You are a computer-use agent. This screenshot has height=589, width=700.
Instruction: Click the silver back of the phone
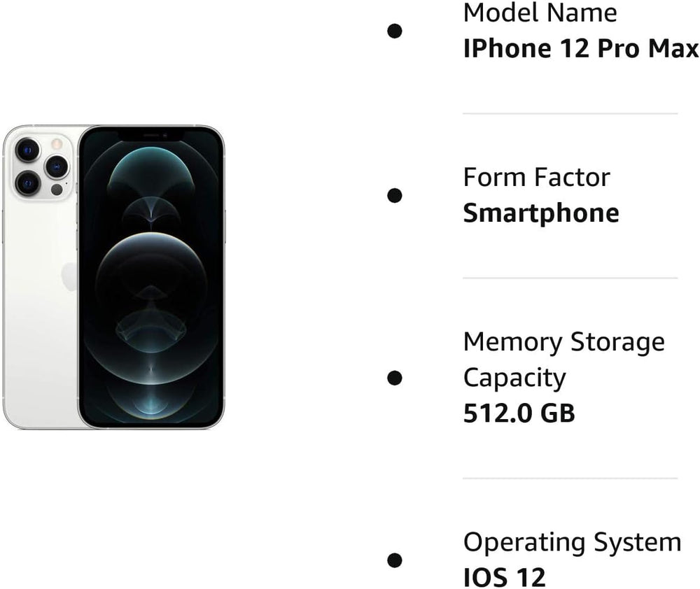38,336
